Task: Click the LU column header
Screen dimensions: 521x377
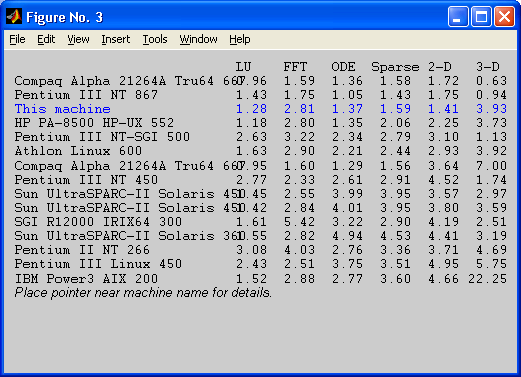Action: click(243, 67)
